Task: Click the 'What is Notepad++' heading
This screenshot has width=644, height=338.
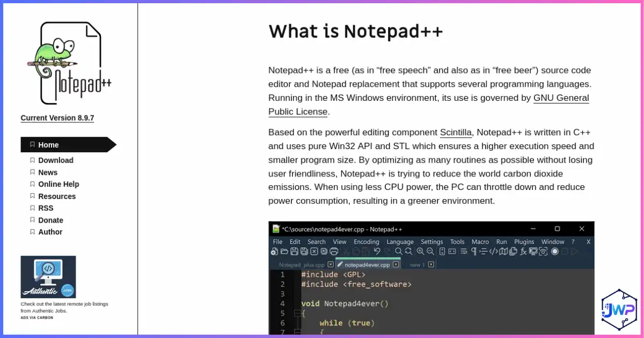Action: 356,31
